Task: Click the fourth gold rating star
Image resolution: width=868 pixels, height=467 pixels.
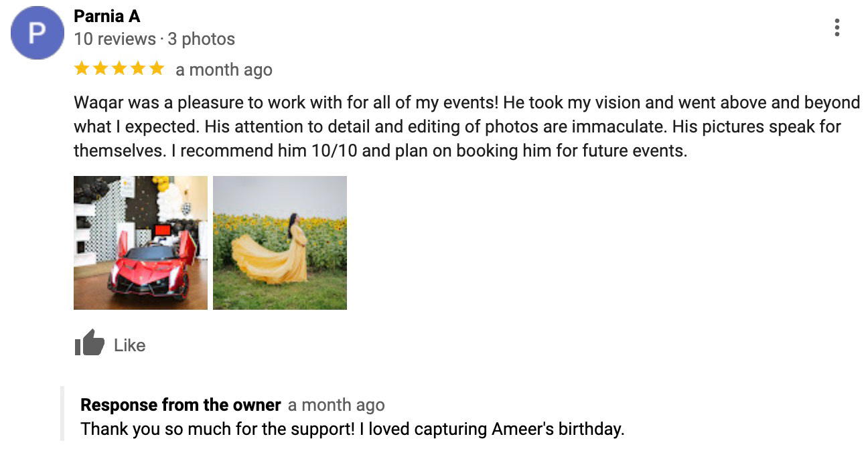Action: [x=138, y=68]
